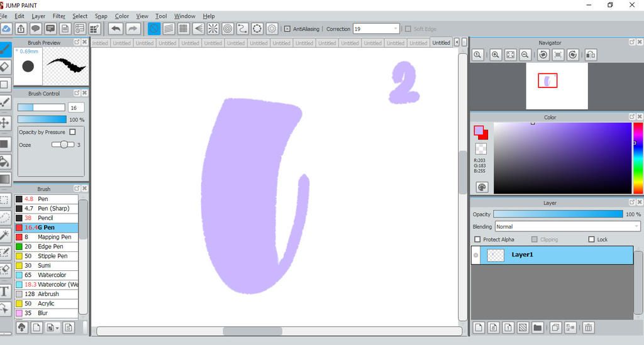Add a new layer folder
This screenshot has height=345, width=644.
tap(537, 327)
